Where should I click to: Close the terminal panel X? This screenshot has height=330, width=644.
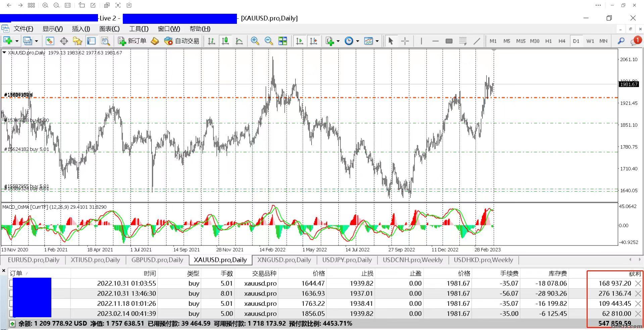coord(4,270)
